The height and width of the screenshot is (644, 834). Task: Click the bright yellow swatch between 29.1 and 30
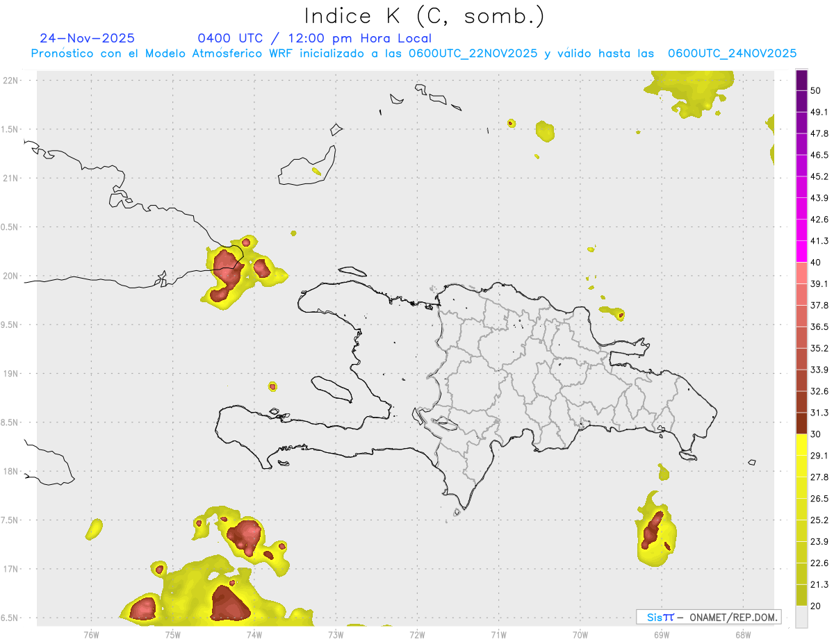(801, 445)
